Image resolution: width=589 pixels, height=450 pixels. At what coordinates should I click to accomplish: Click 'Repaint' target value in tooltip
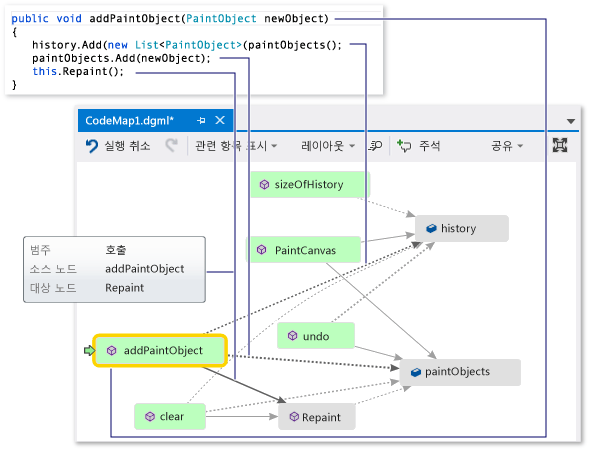click(x=124, y=288)
